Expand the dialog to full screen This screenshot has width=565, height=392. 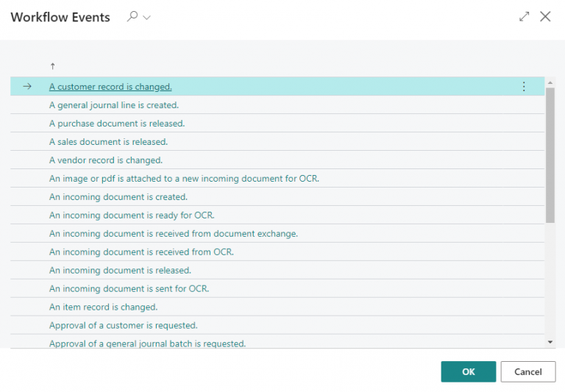tap(525, 17)
